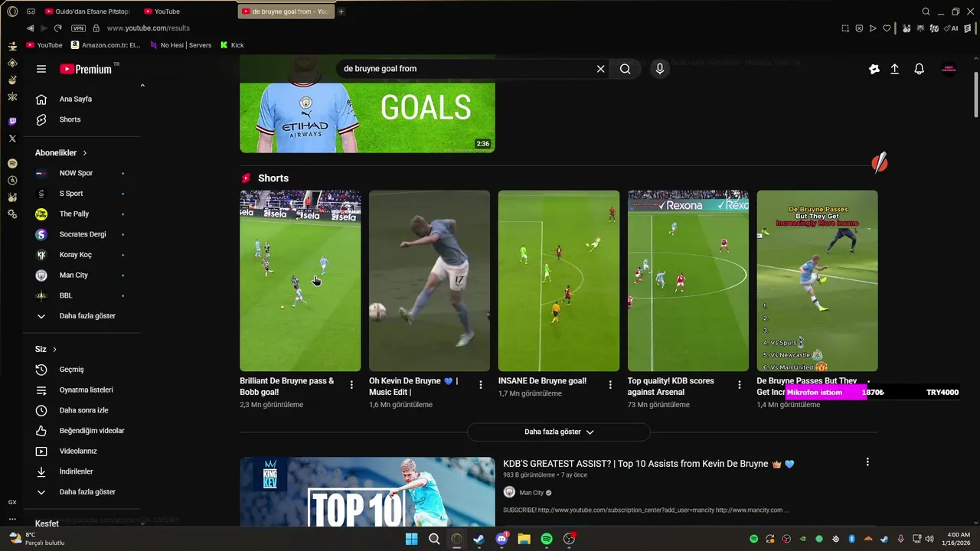Viewport: 980px width, 551px height.
Task: Click the address bar URL
Action: point(149,28)
